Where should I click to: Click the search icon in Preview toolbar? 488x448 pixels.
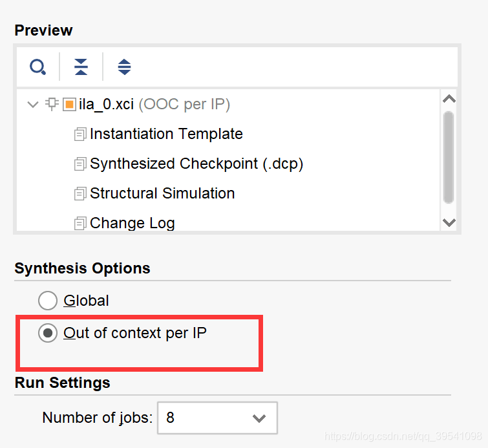[37, 67]
